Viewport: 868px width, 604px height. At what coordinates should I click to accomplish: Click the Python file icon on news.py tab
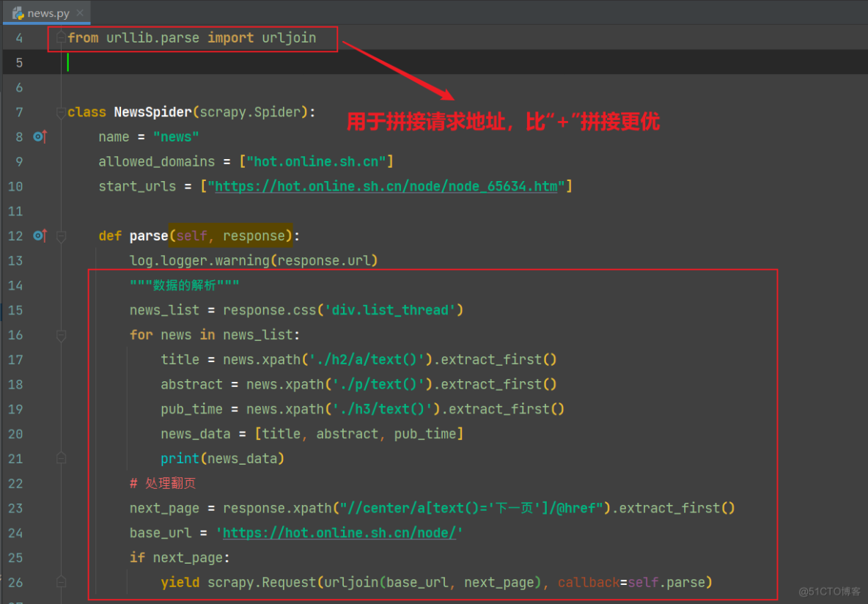18,13
